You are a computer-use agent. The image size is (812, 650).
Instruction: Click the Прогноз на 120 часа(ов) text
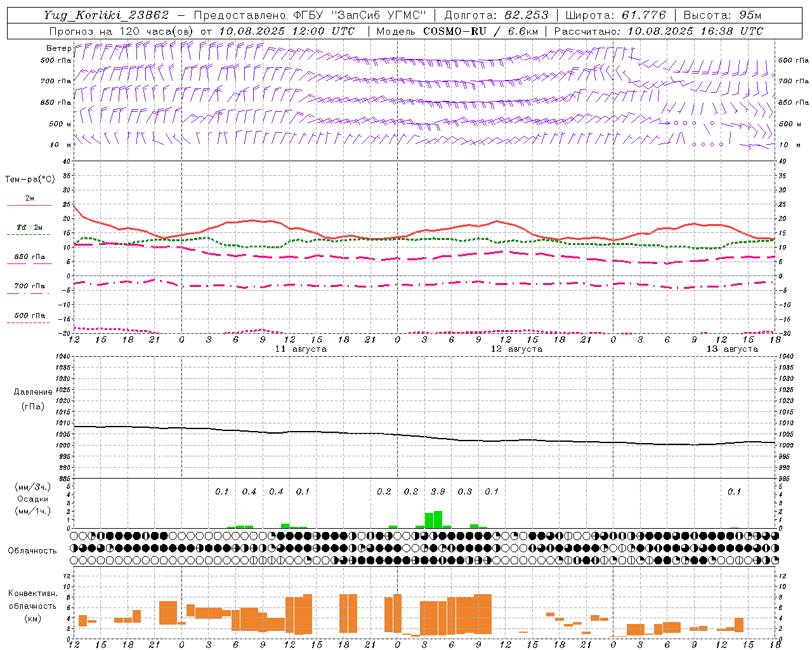click(122, 31)
